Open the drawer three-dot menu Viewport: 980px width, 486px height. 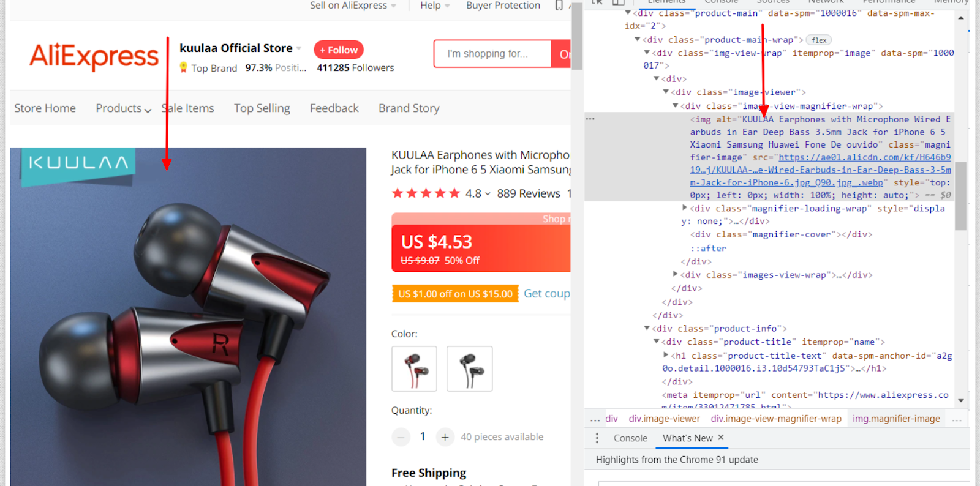click(x=597, y=438)
